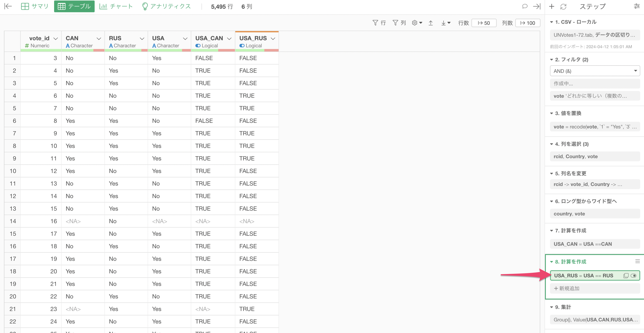Image resolution: width=644 pixels, height=333 pixels.
Task: Open the download arrow menu
Action: coord(446,23)
